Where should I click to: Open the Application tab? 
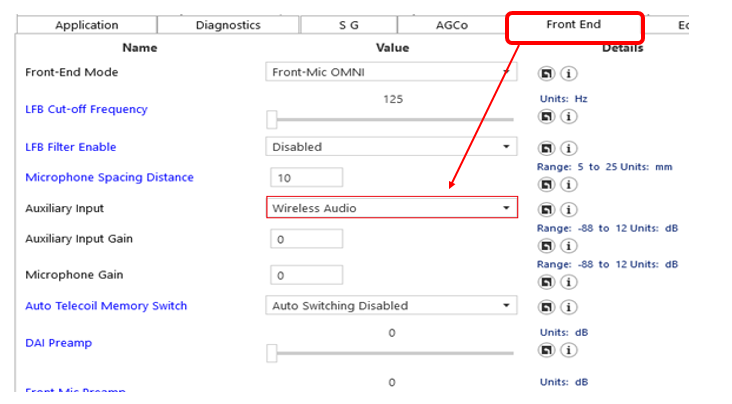86,25
